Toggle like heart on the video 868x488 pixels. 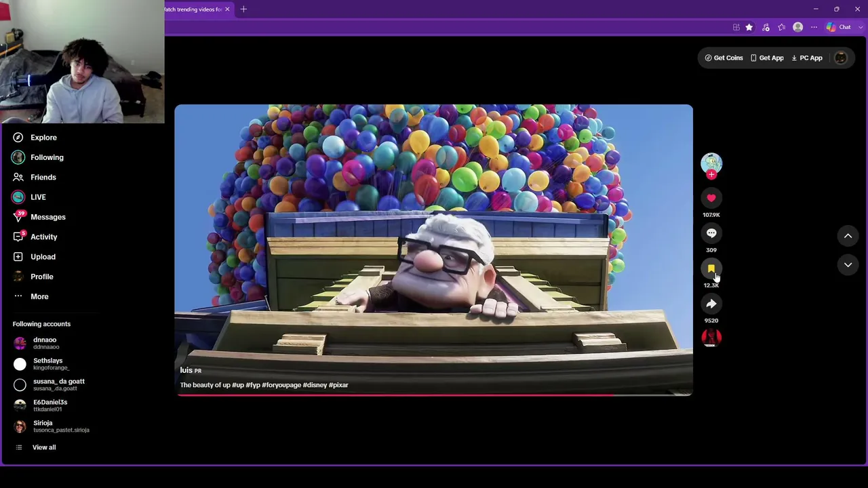pyautogui.click(x=711, y=198)
